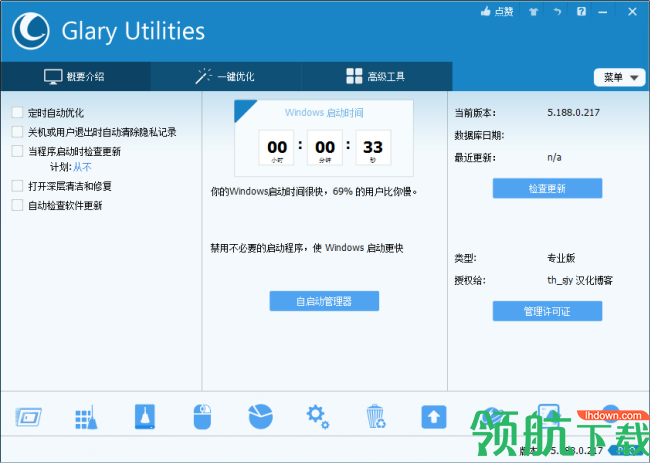The height and width of the screenshot is (463, 650).
Task: Enable 打开深层清洁和修复 checkbox
Action: click(17, 186)
